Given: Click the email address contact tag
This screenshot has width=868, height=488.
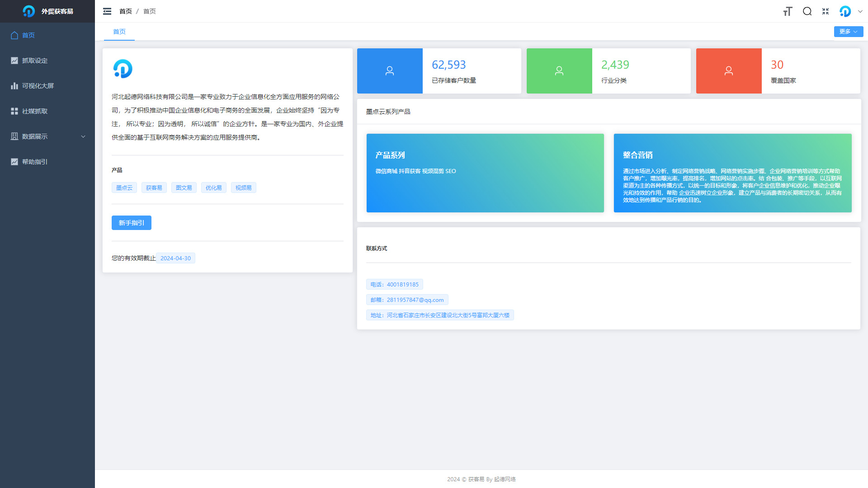Looking at the screenshot, I should pos(407,300).
